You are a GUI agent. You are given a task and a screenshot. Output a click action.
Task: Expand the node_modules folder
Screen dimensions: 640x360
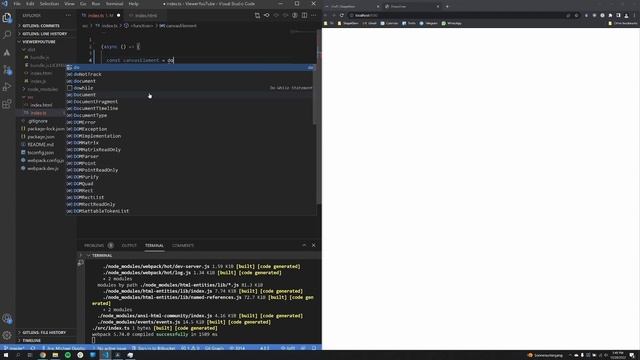42,89
